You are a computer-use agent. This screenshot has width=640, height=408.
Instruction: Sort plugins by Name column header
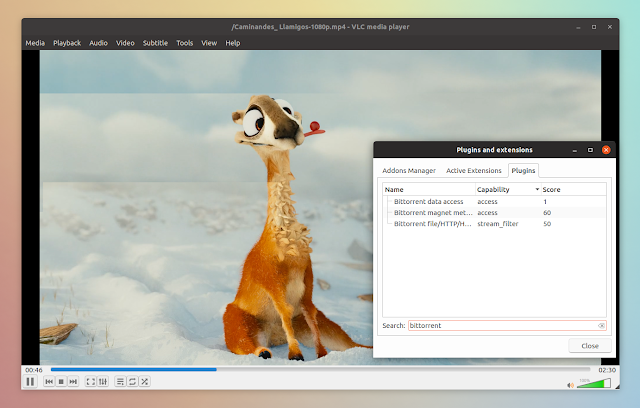[x=429, y=189]
